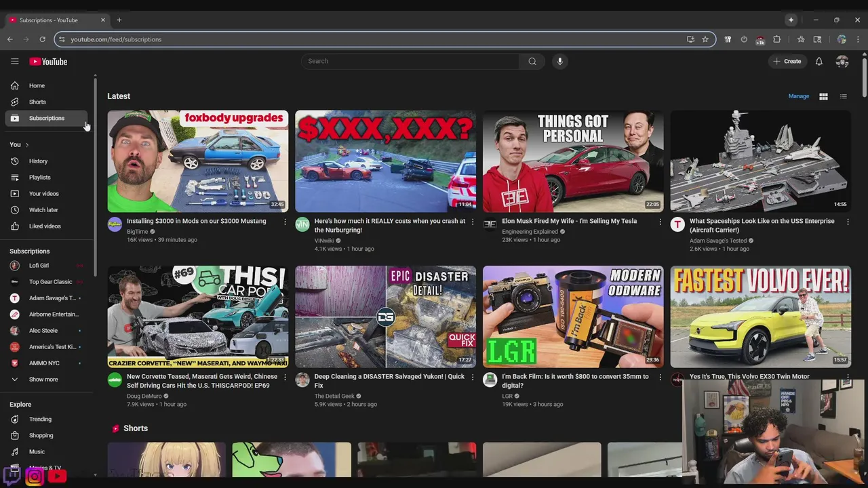Open History in the sidebar
Viewport: 868px width, 488px height.
(x=46, y=161)
